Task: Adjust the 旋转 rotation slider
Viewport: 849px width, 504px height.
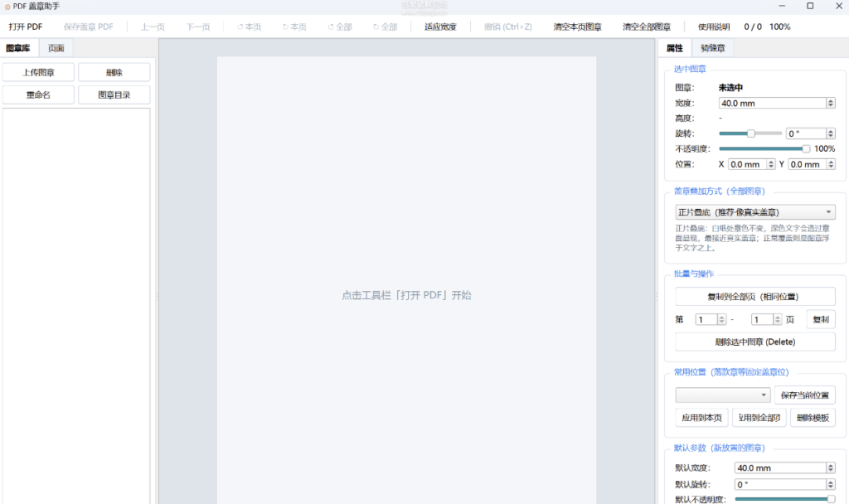Action: [x=750, y=133]
